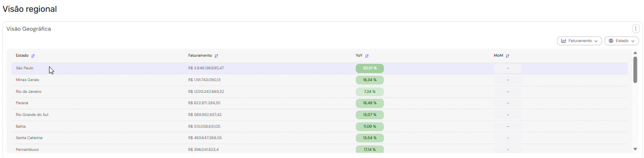
Task: Click the 13,07 % YoY badge
Action: click(369, 114)
